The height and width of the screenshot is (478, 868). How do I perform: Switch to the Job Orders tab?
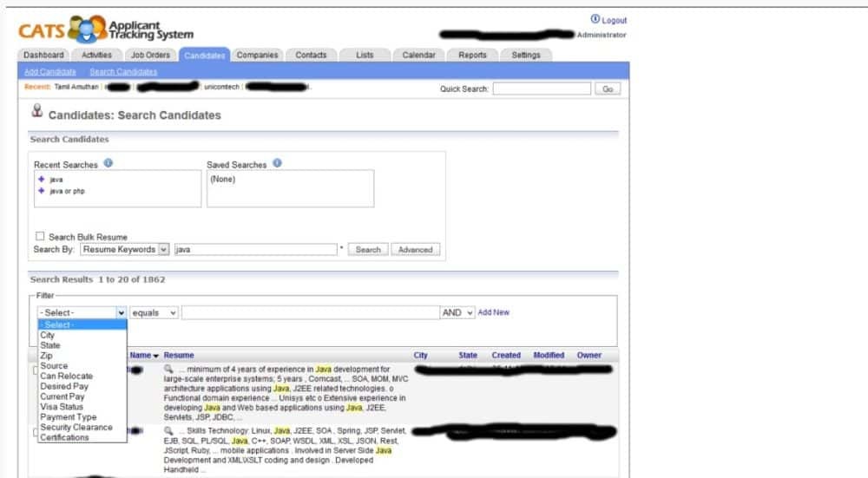[x=150, y=55]
